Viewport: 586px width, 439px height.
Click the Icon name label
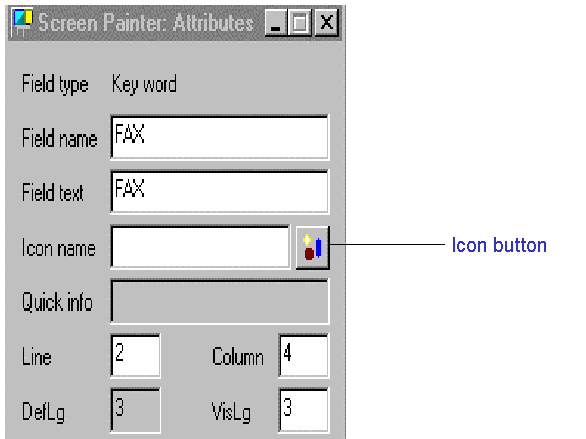(x=59, y=248)
